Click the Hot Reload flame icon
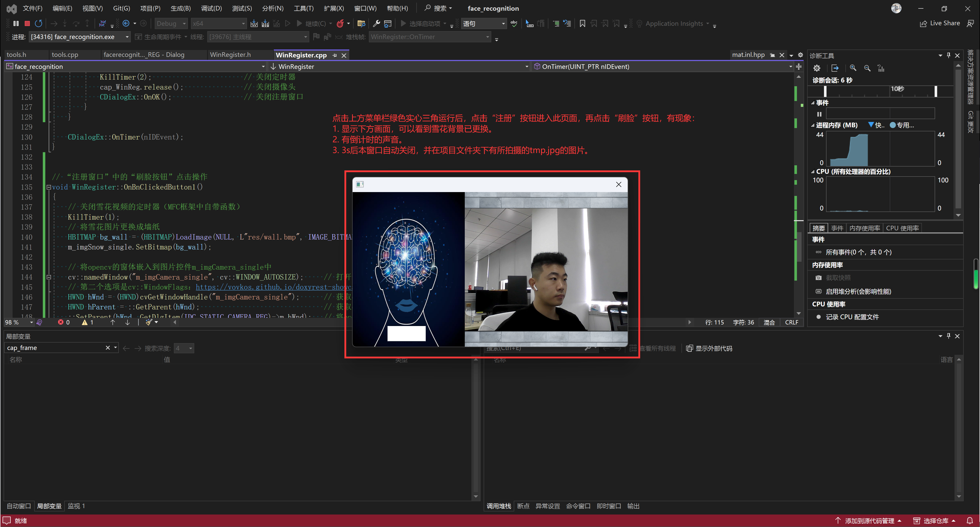The height and width of the screenshot is (527, 980). 340,24
